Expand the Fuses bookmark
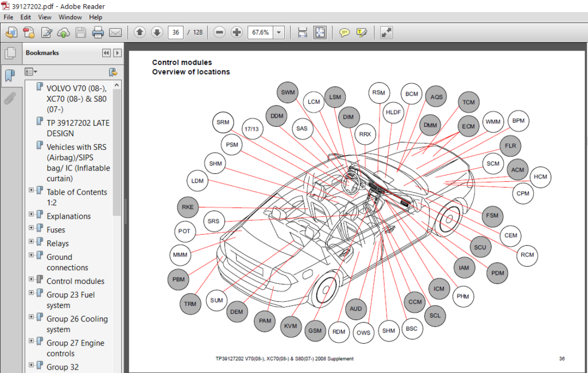The width and height of the screenshot is (588, 373). point(32,228)
